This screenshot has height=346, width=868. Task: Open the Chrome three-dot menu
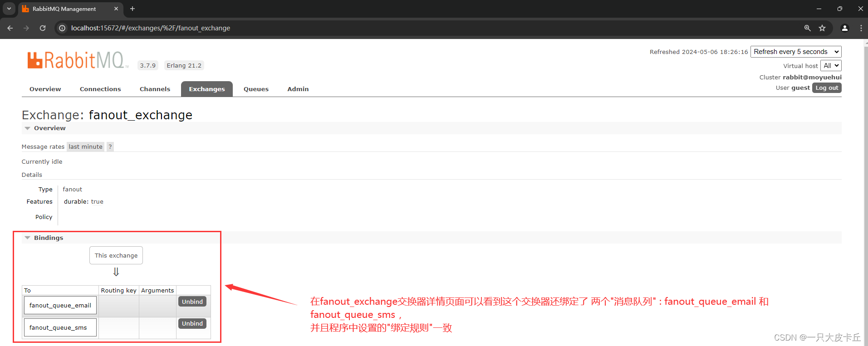[861, 28]
